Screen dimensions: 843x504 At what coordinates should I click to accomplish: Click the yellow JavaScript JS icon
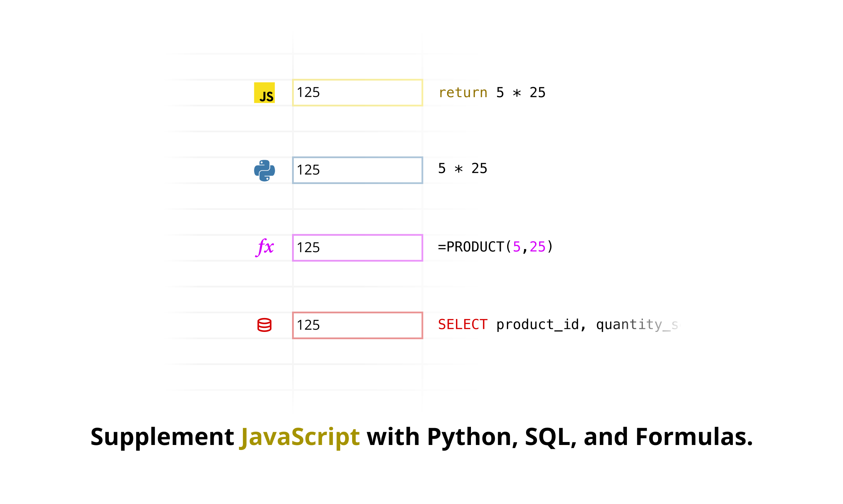point(264,93)
